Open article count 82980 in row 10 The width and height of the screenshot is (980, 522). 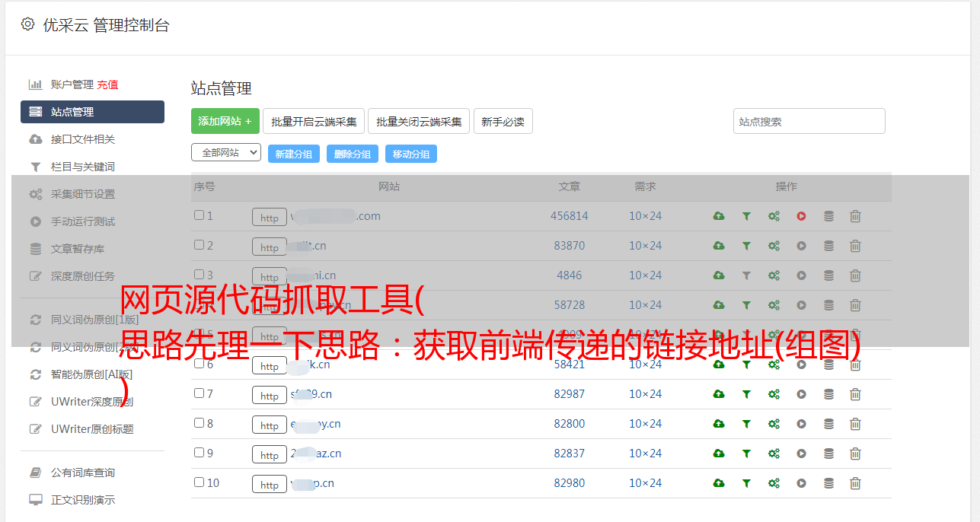point(570,483)
